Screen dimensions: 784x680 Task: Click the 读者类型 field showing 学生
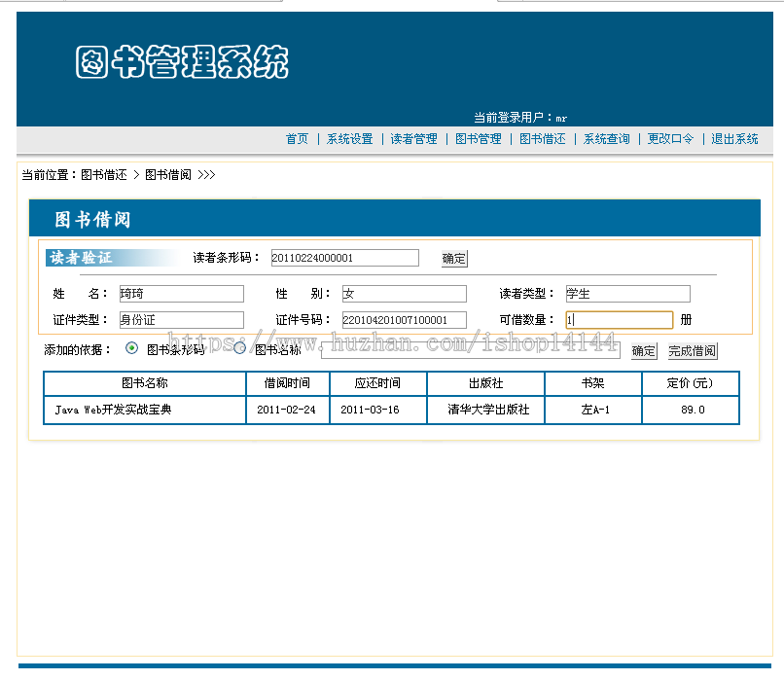tap(628, 294)
